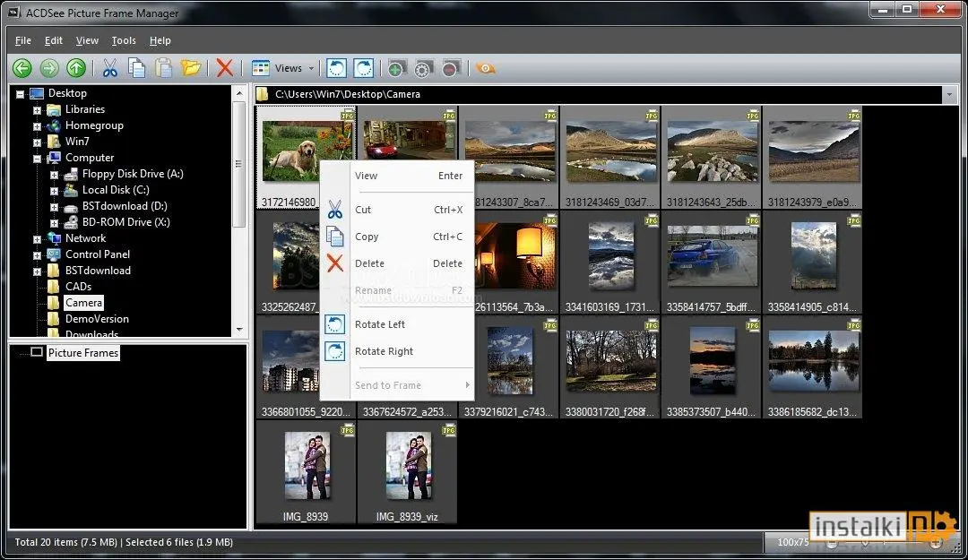This screenshot has width=968, height=560.
Task: Click status text 'Total 20 items (7.5 MB)'
Action: [x=65, y=542]
